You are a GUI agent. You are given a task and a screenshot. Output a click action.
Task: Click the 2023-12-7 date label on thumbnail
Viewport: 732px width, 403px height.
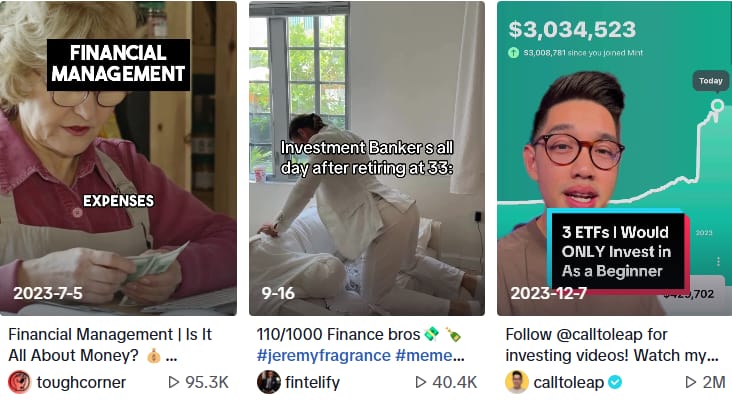click(549, 293)
